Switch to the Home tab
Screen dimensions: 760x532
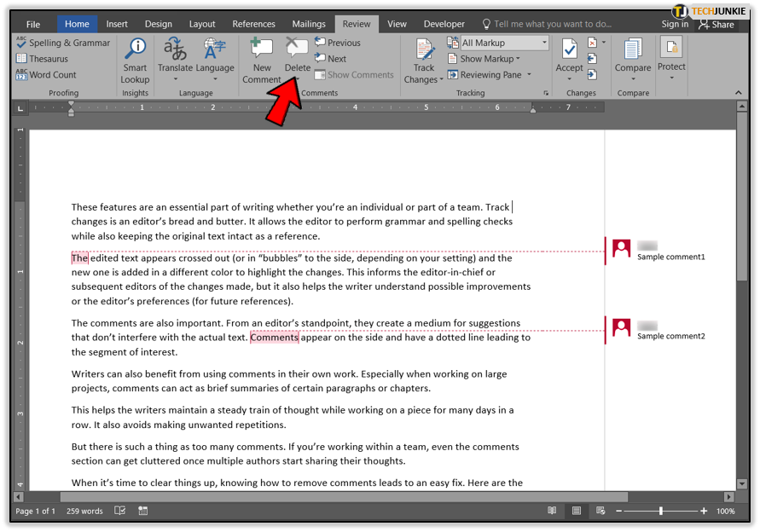pos(77,24)
